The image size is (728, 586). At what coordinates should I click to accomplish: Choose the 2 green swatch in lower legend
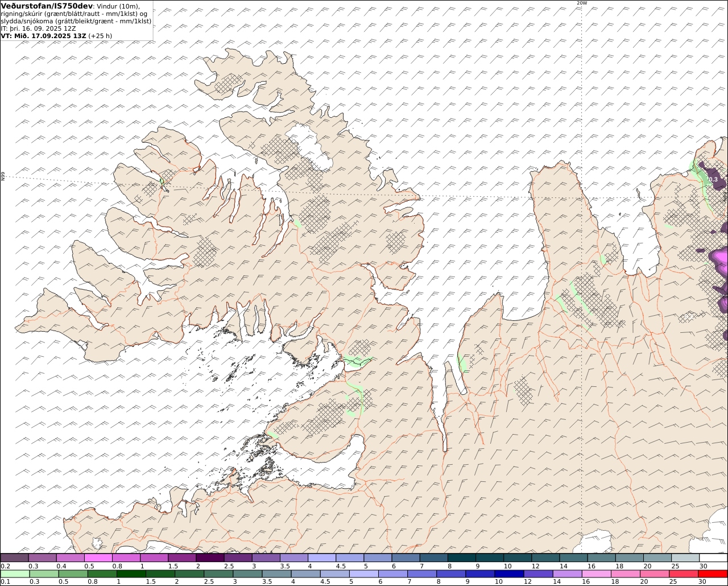[189, 573]
